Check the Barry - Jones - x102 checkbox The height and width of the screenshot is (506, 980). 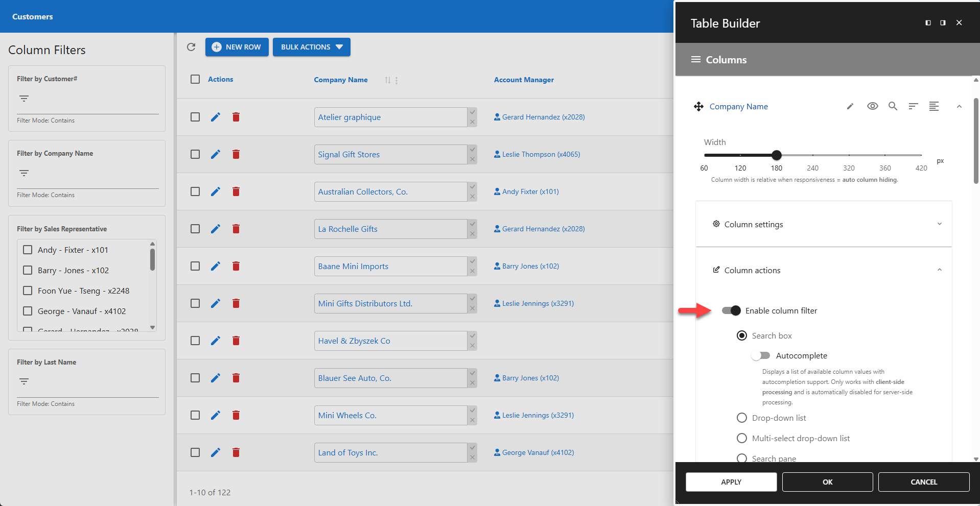pos(28,270)
